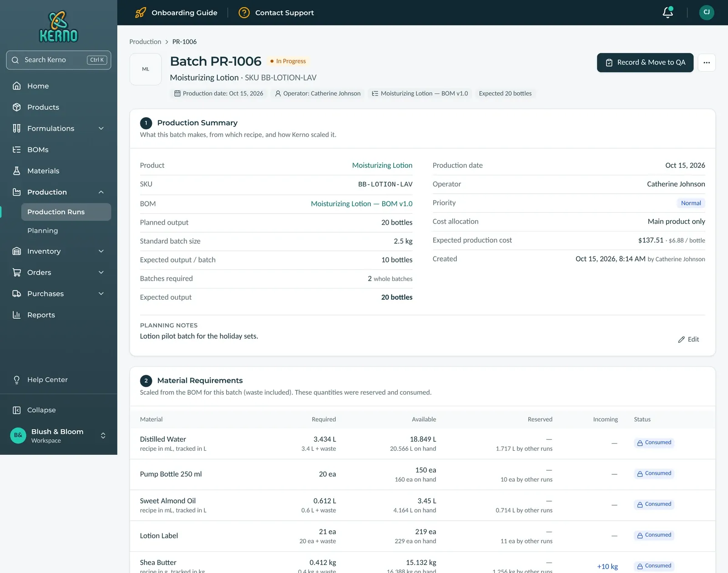Screen dimensions: 728x573
Task: Open the Moisturizing Lotion product link
Action: pos(382,166)
